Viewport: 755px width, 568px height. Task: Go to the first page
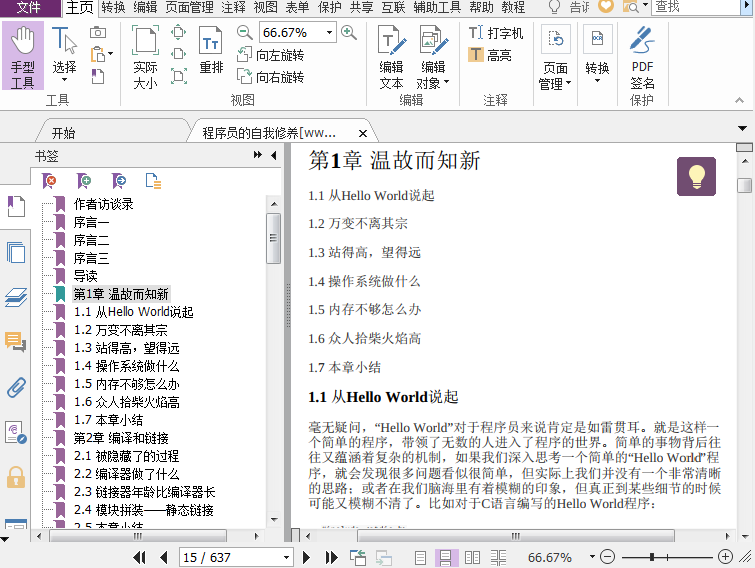coord(140,557)
